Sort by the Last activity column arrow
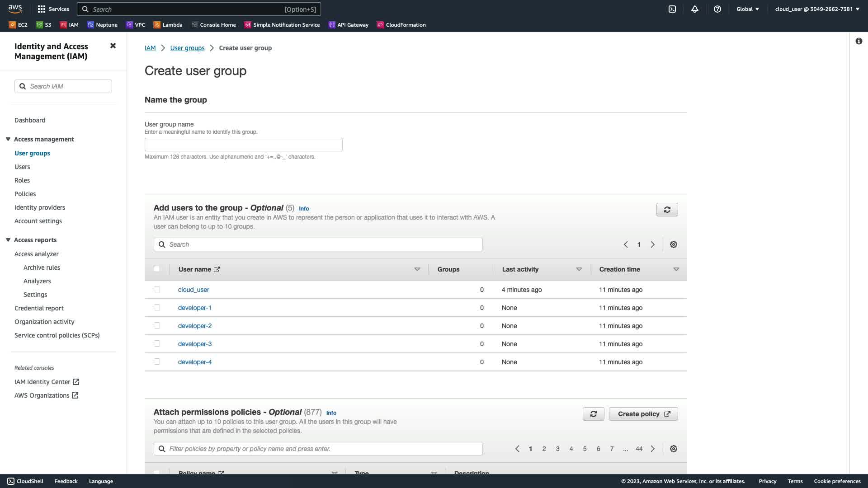This screenshot has height=488, width=868. tap(579, 269)
